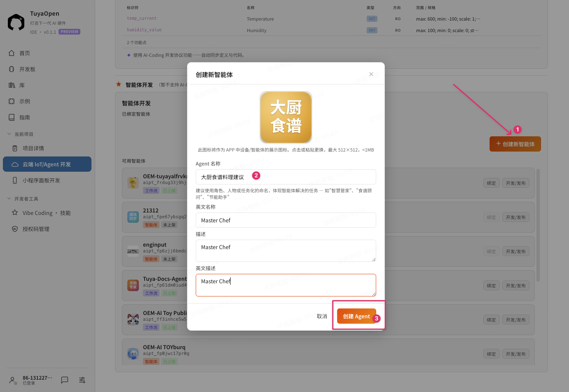Click the star icon beside Vibe Coding
Screen dimensions: 569x392
(15, 212)
